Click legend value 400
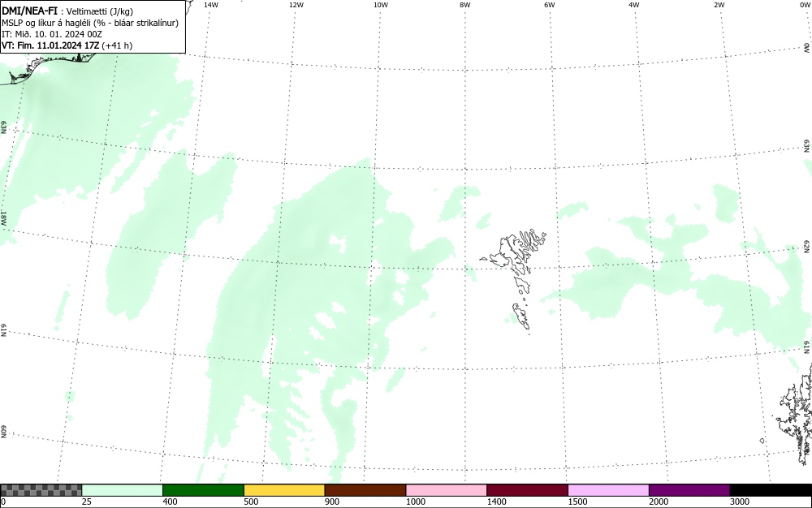The width and height of the screenshot is (812, 508). pyautogui.click(x=170, y=502)
